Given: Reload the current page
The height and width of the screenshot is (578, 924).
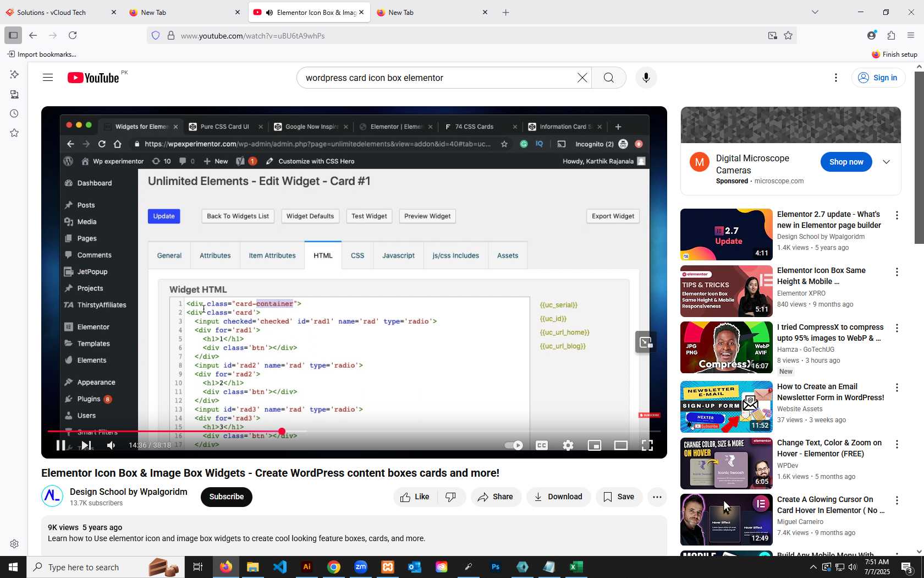Looking at the screenshot, I should point(73,35).
